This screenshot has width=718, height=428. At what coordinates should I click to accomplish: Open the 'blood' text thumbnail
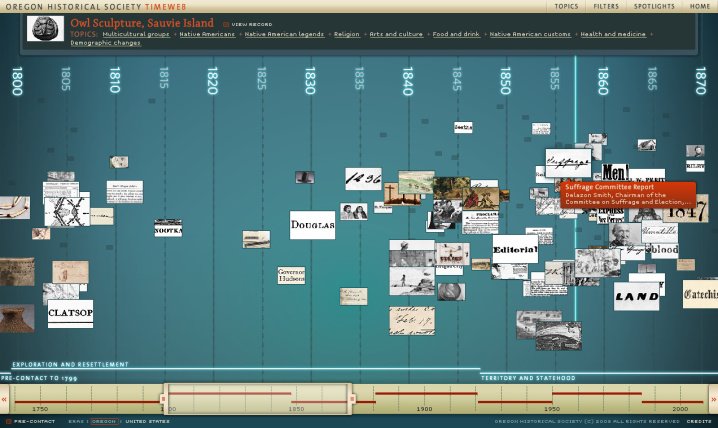665,250
